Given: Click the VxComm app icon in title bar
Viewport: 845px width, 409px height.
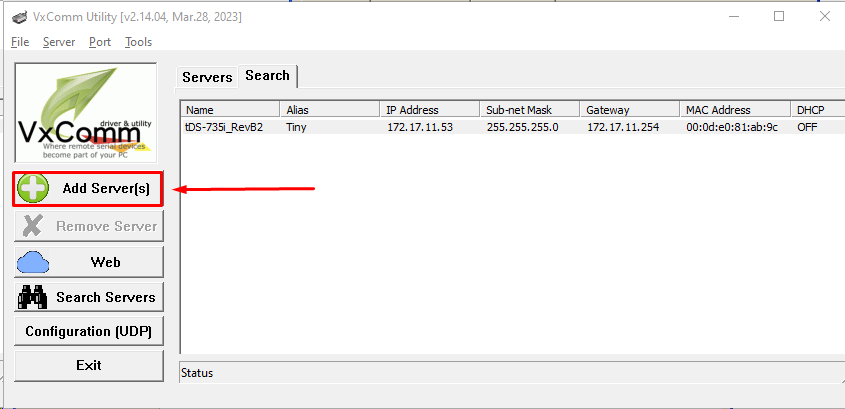Looking at the screenshot, I should 18,17.
